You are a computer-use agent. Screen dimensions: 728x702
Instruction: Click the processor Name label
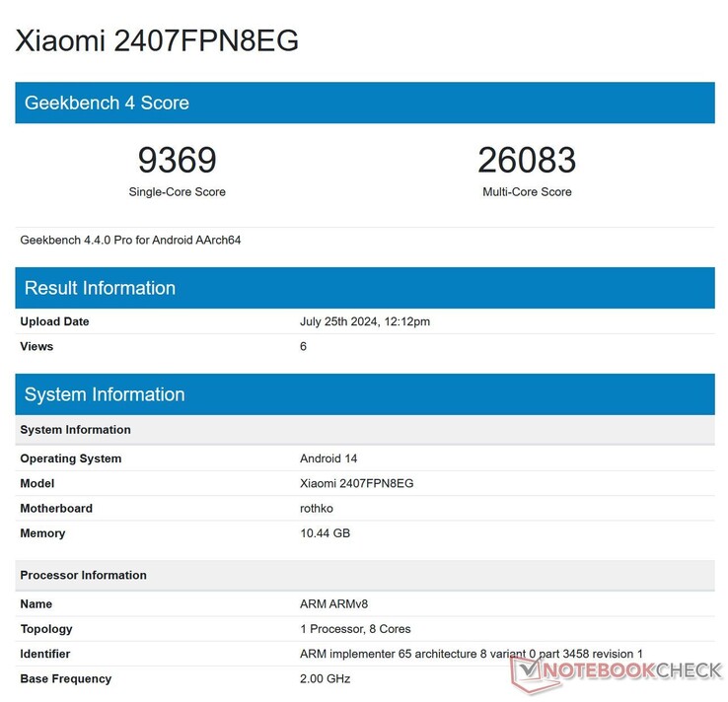pyautogui.click(x=36, y=604)
